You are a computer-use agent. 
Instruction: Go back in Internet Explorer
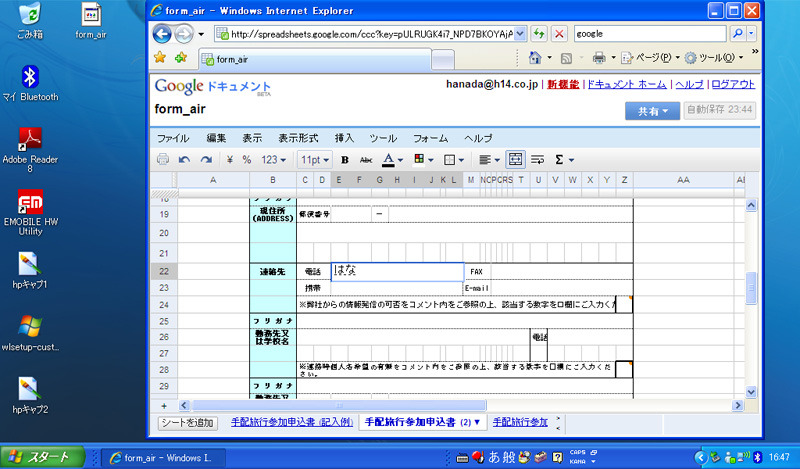[162, 34]
